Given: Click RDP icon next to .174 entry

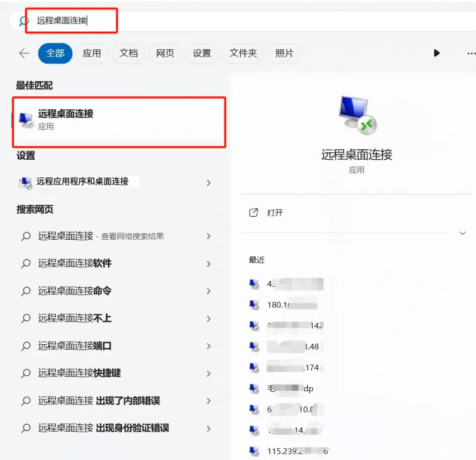Looking at the screenshot, I should pyautogui.click(x=254, y=367).
